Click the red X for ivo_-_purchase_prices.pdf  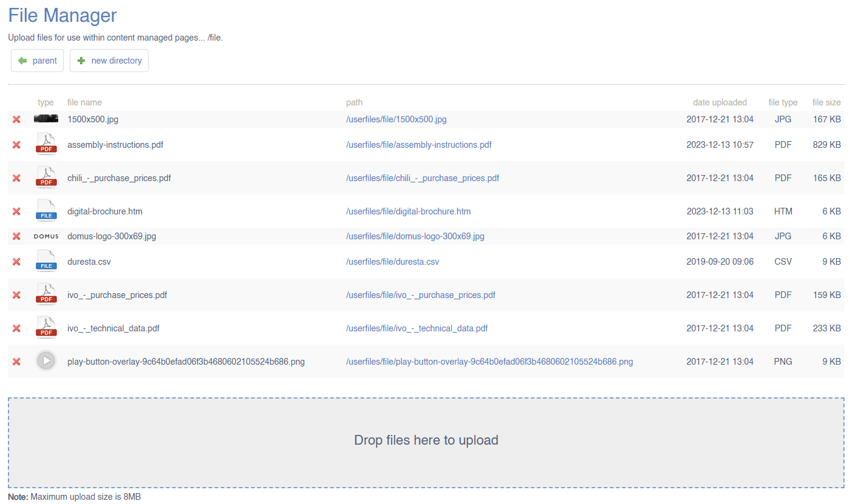16,295
